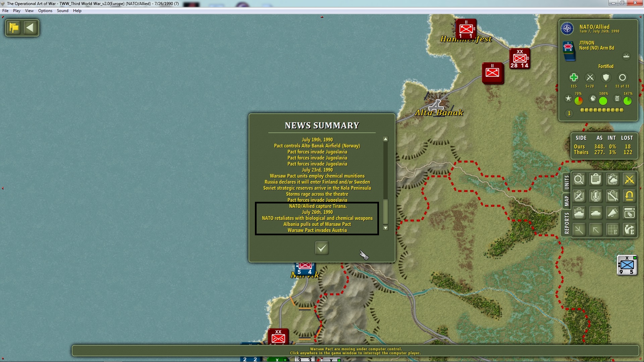The image size is (644, 362).
Task: Open the air briefing airplane report
Action: click(x=579, y=196)
